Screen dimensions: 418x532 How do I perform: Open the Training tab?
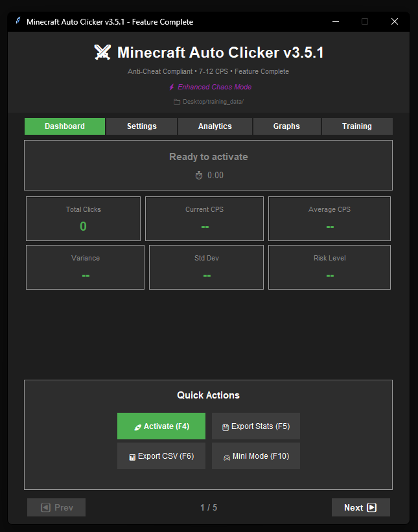tap(357, 126)
